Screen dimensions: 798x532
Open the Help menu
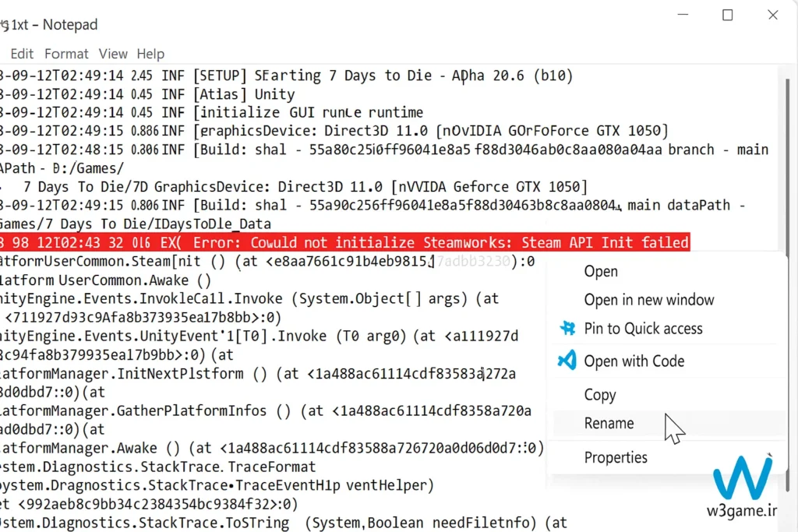coord(150,54)
